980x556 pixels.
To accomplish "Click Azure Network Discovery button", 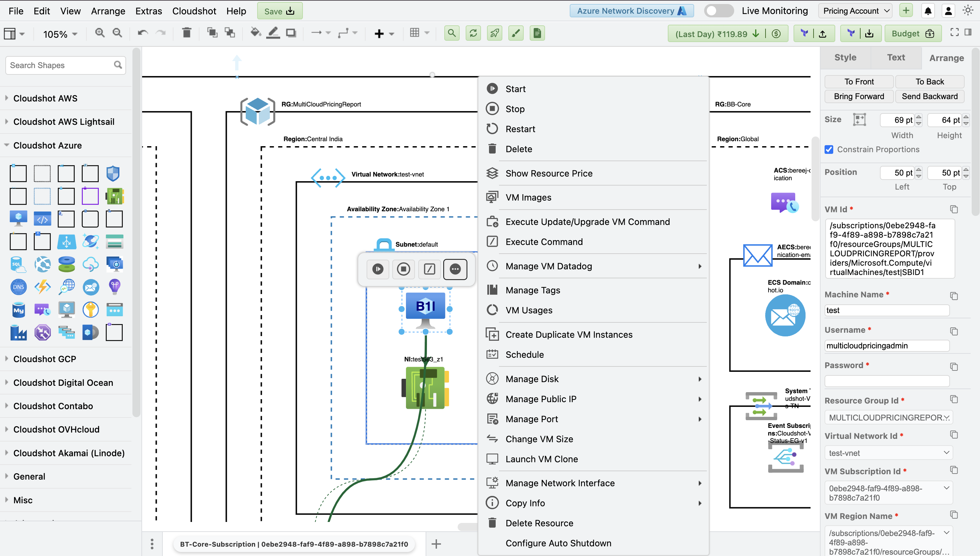I will [631, 11].
